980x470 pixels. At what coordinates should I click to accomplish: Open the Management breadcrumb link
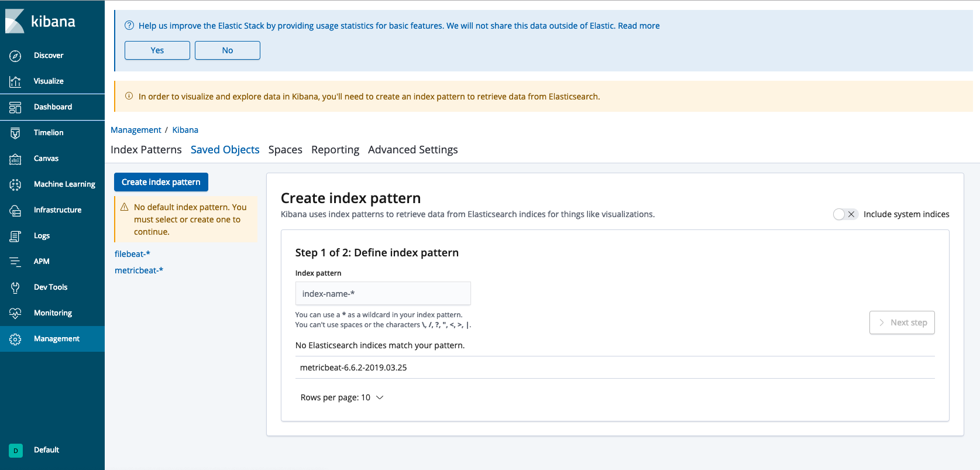pyautogui.click(x=136, y=130)
